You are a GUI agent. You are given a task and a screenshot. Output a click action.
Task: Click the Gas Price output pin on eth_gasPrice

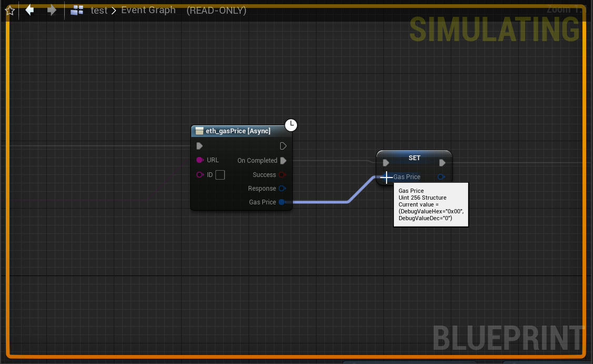coord(282,202)
